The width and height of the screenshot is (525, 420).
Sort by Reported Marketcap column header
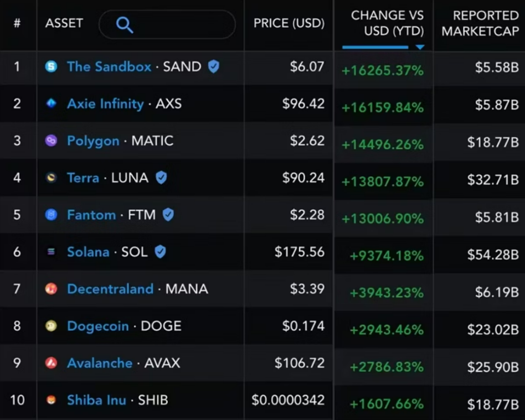[480, 23]
